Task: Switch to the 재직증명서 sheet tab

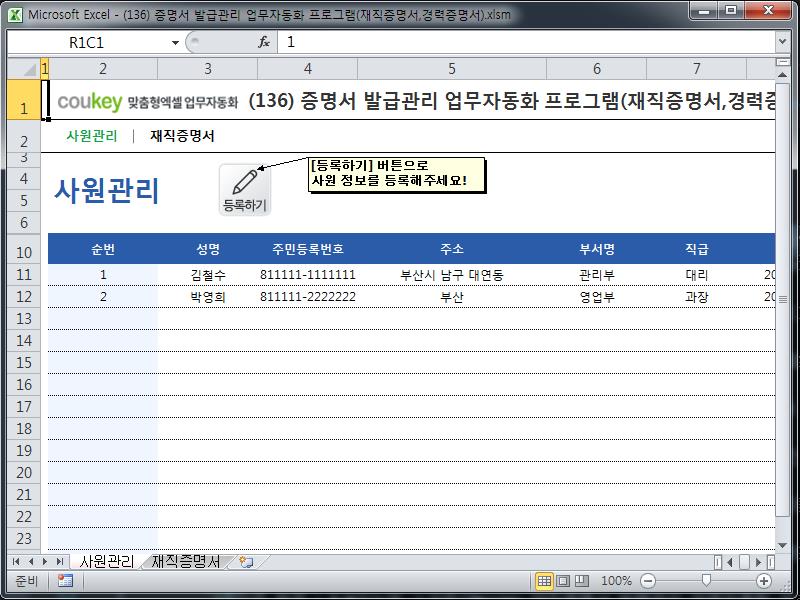Action: 186,562
